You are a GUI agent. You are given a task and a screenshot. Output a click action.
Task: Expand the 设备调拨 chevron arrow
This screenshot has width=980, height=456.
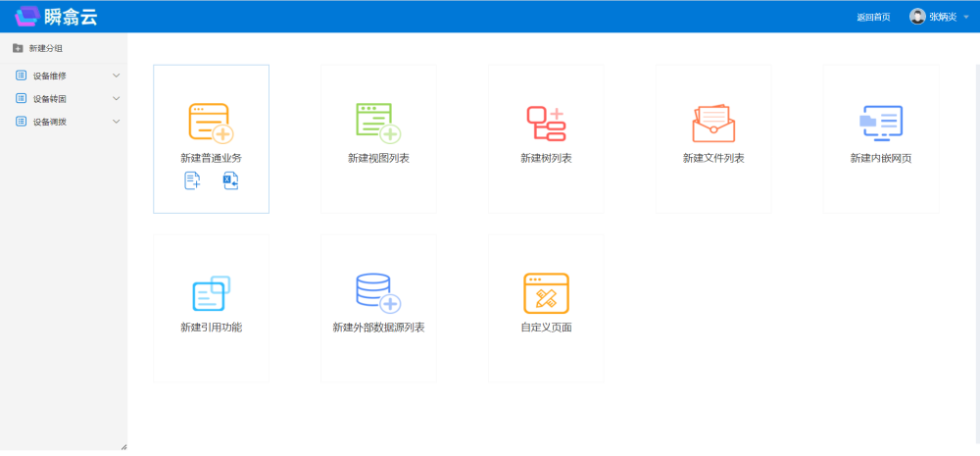pos(117,122)
